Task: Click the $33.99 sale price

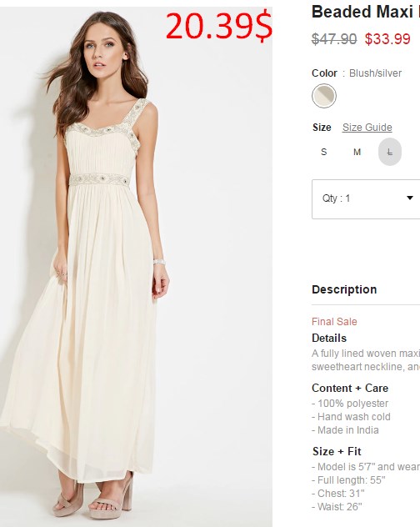Action: pyautogui.click(x=387, y=39)
